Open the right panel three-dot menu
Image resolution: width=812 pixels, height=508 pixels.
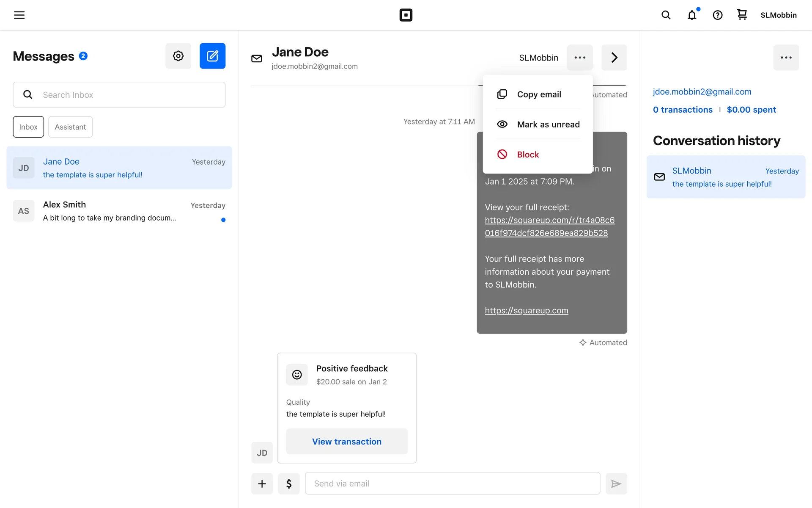(786, 58)
